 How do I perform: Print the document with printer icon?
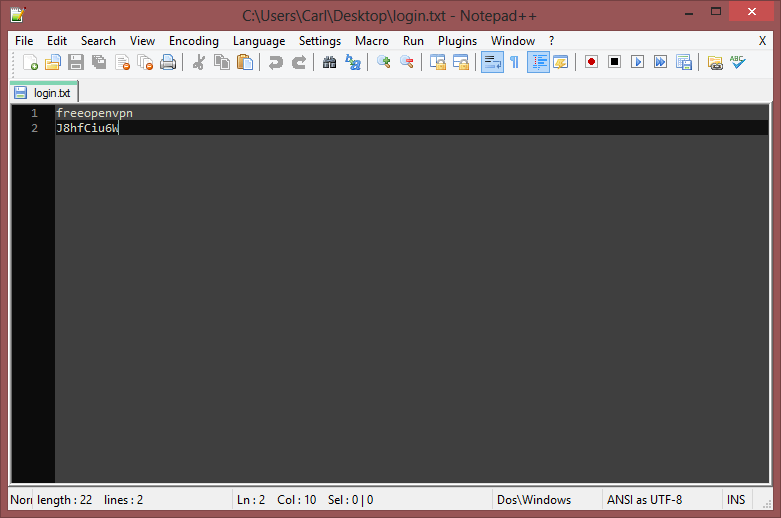click(x=168, y=62)
